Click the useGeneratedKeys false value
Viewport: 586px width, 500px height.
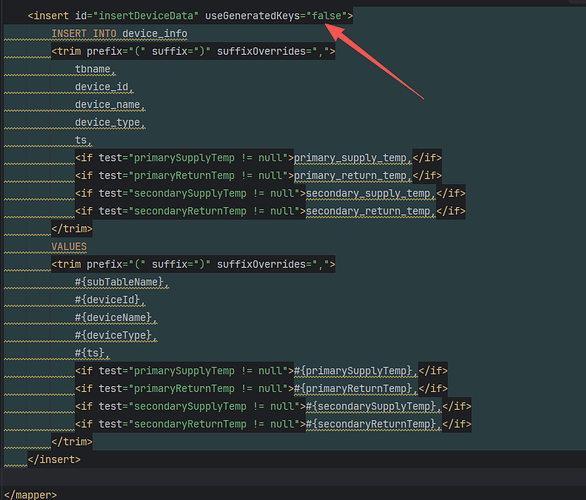(x=327, y=16)
